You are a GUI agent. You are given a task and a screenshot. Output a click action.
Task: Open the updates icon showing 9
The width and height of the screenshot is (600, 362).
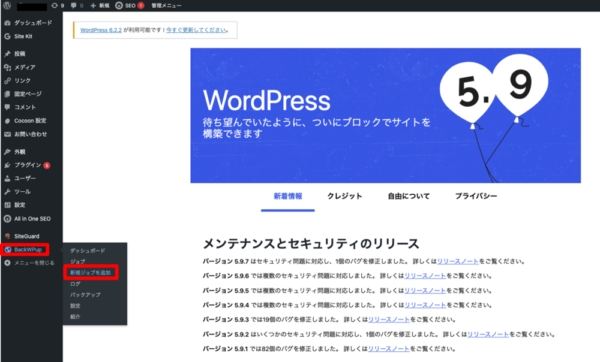(x=58, y=5)
